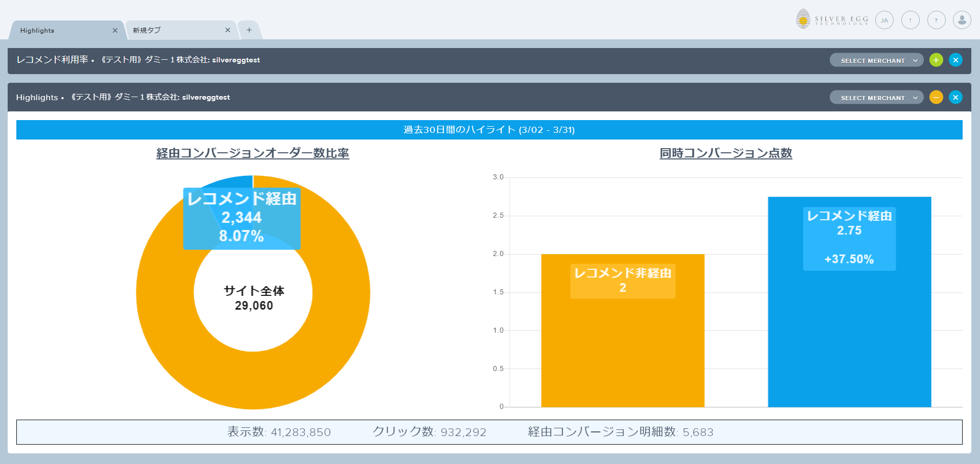The image size is (980, 464).
Task: Click the 表示数 41,283,850 statistic
Action: [279, 432]
